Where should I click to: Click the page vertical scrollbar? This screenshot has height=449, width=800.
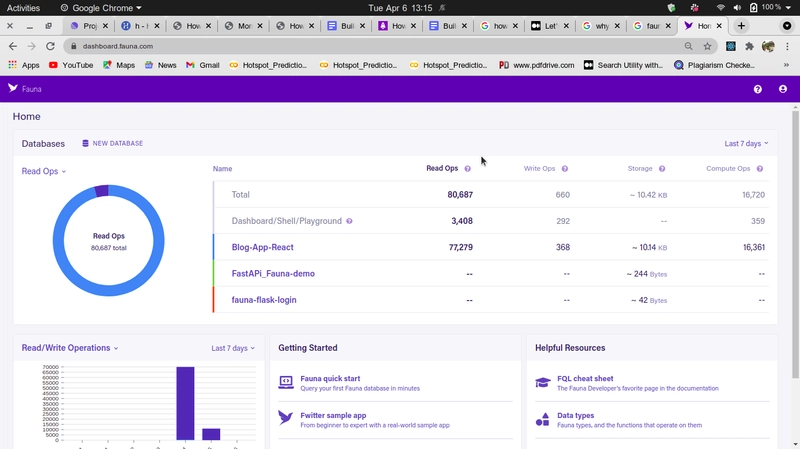(x=795, y=245)
